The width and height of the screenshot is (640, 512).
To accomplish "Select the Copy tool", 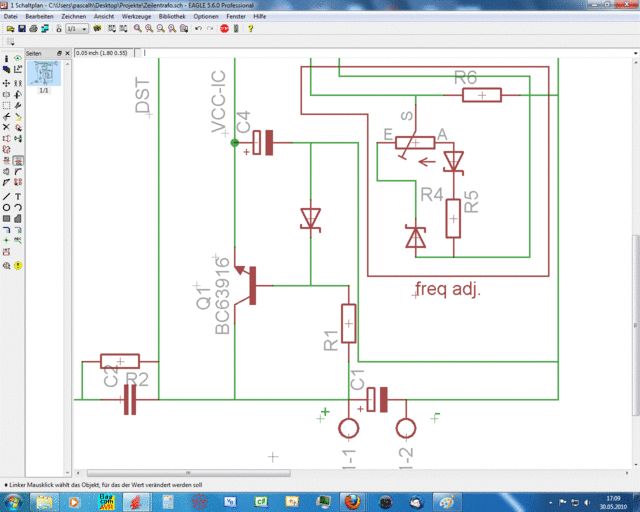I will click(x=18, y=83).
